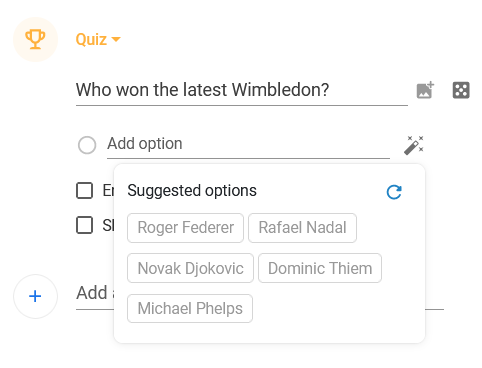Pick Dominic Thiem from suggestions
This screenshot has height=368, width=482.
(320, 268)
